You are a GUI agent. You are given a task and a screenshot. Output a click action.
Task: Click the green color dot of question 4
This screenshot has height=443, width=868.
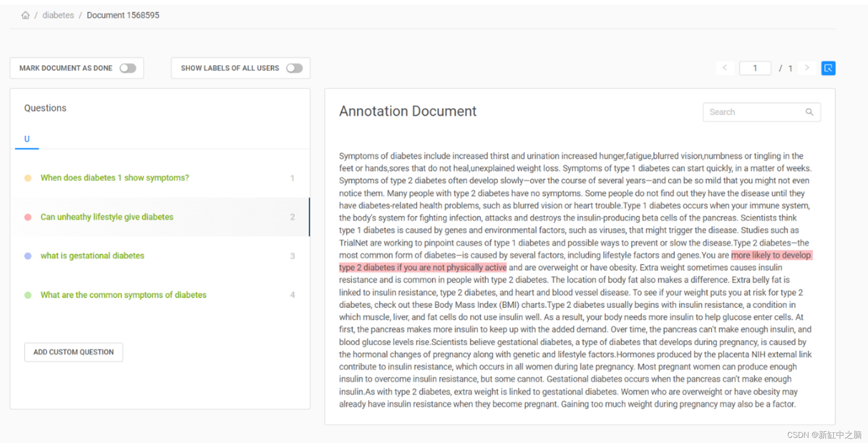(28, 295)
